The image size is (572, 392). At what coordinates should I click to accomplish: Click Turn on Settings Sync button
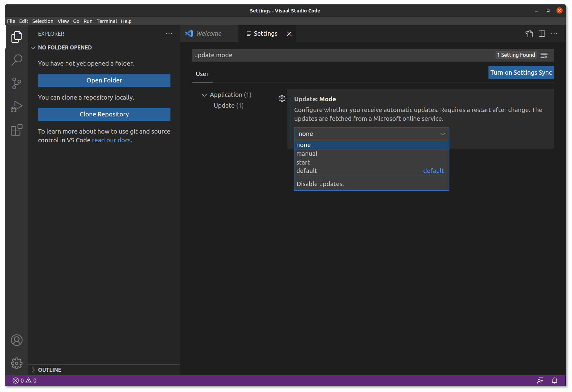[x=521, y=73]
